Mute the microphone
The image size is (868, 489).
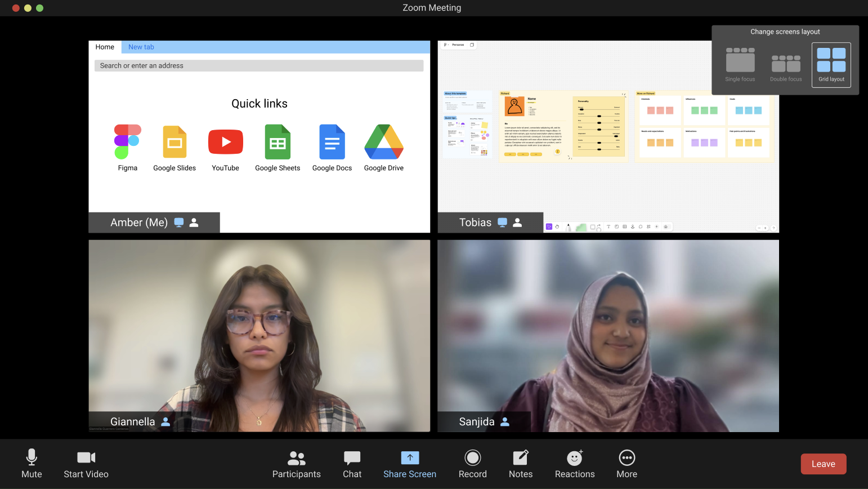[x=32, y=464]
